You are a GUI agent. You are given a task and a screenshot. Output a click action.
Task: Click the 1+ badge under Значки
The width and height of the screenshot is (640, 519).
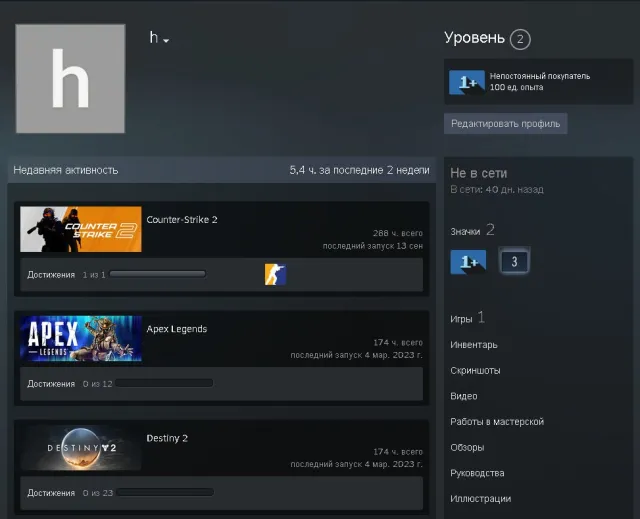[468, 262]
